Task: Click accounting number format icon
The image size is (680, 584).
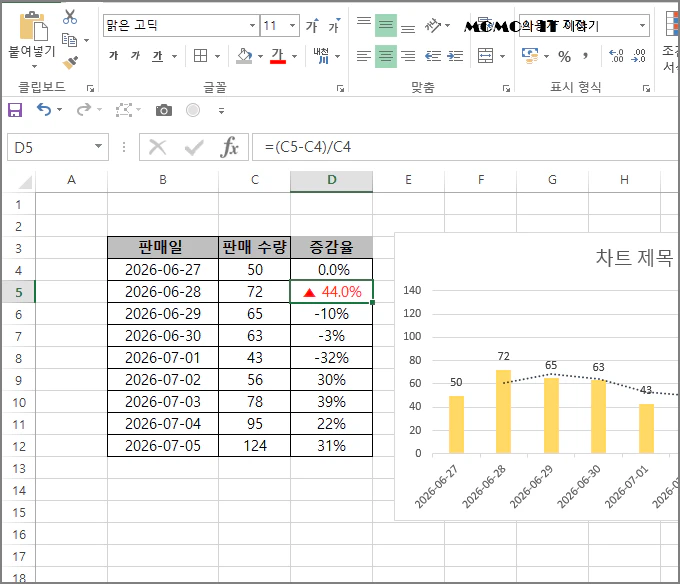Action: click(530, 56)
